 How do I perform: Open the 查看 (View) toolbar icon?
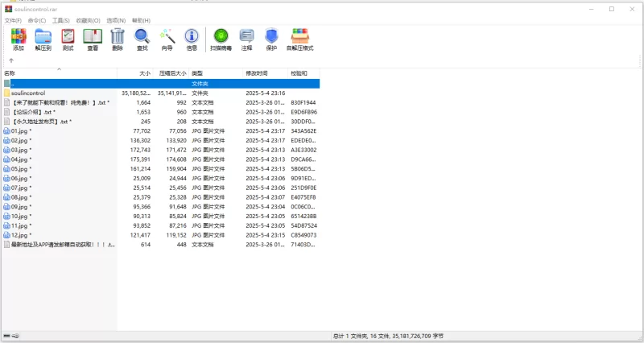point(93,37)
